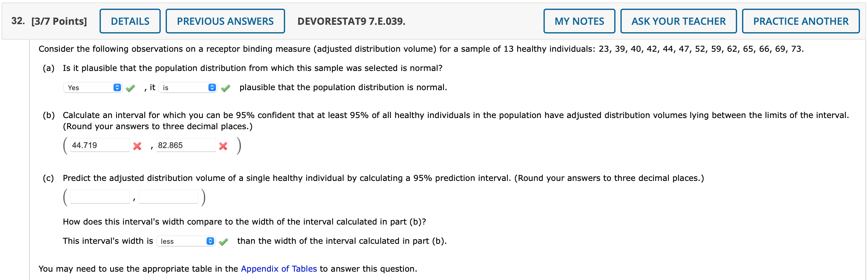Open ASK YOUR TEACHER
This screenshot has height=280, width=868.
[678, 21]
